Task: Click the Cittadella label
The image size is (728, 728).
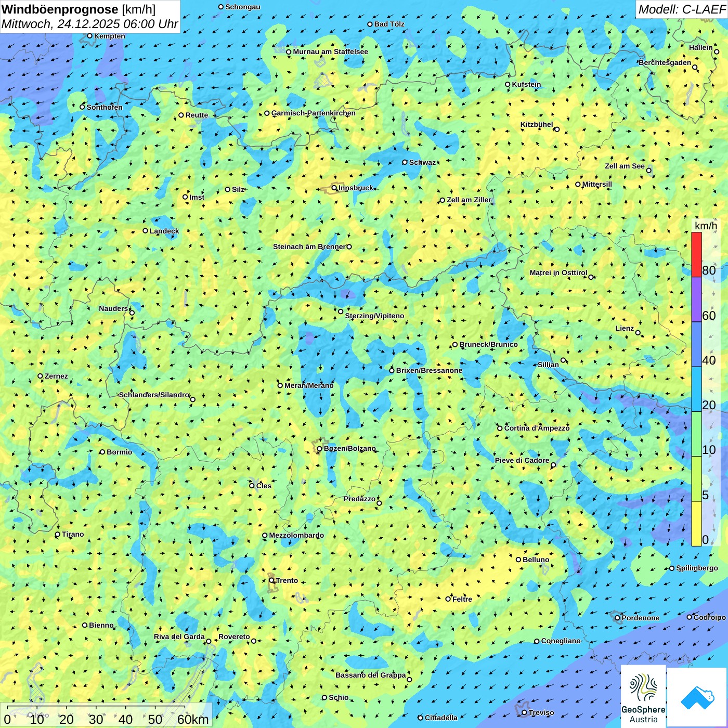Action: [441, 718]
